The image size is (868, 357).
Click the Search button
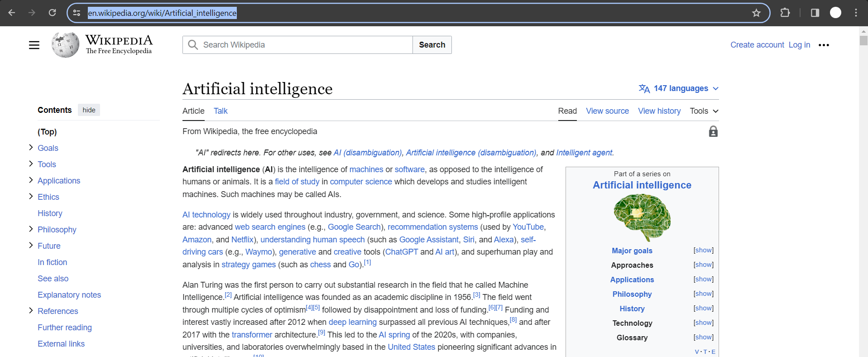[x=432, y=45]
